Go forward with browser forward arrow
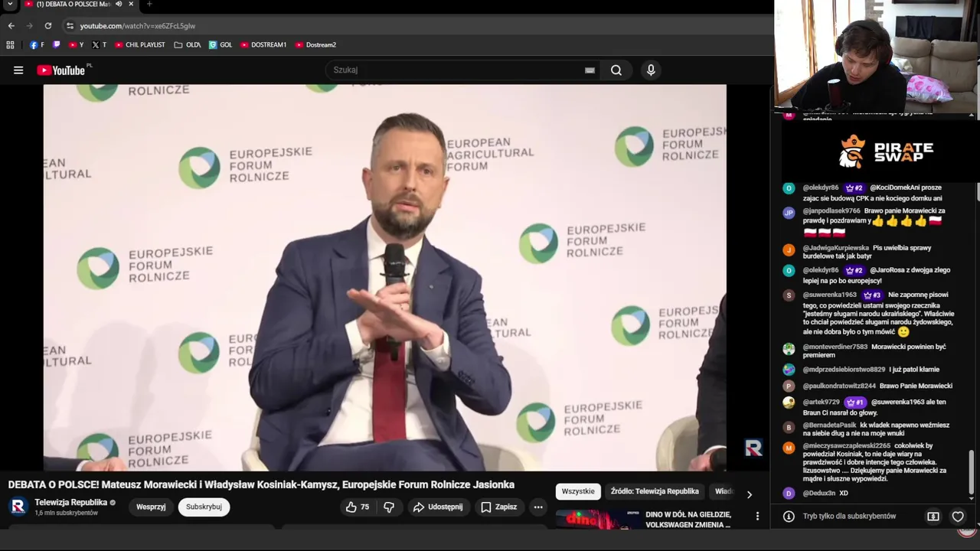Viewport: 980px width, 551px height. tap(29, 25)
